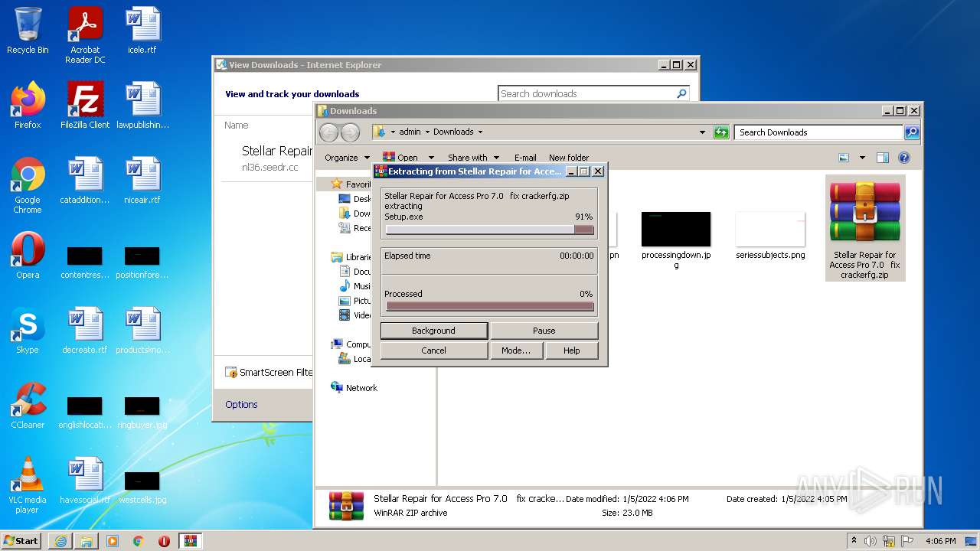Open Recycle Bin on desktop
980x551 pixels.
click(28, 31)
